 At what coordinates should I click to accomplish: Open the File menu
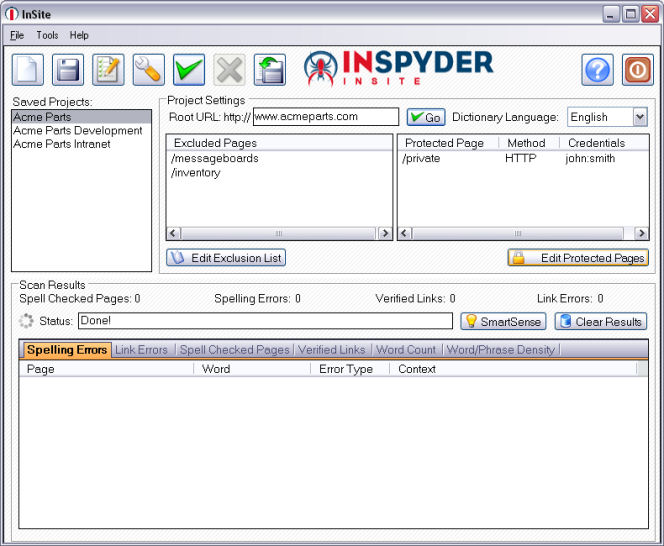(x=16, y=35)
